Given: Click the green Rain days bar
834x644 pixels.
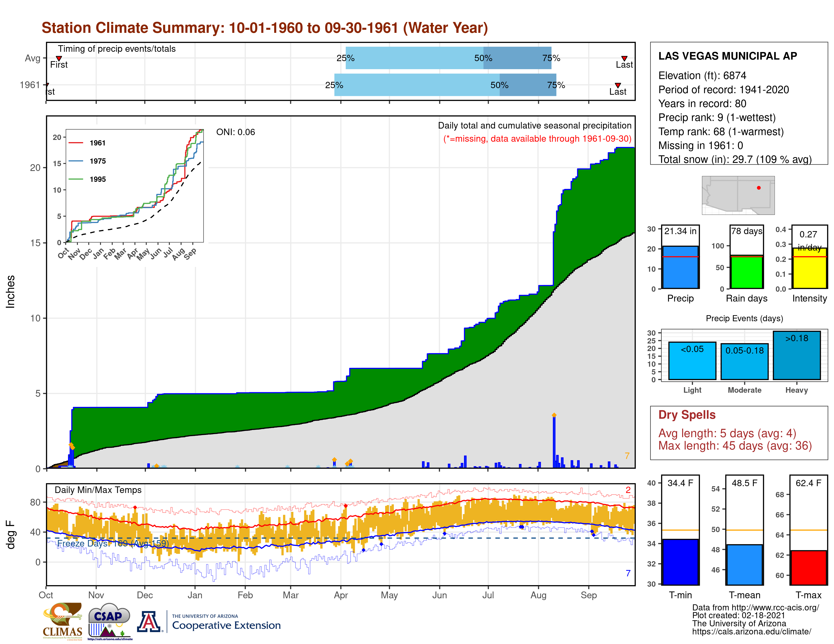Looking at the screenshot, I should [x=747, y=272].
